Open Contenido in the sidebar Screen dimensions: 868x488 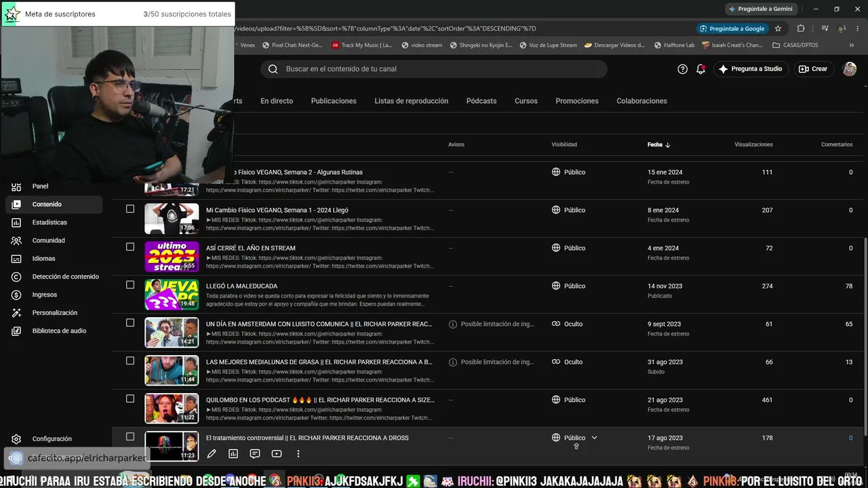point(54,204)
